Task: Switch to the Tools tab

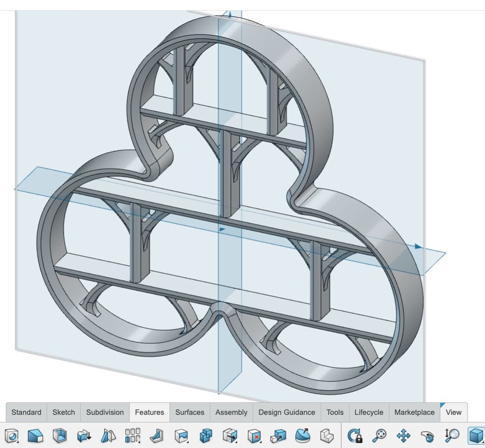Action: pyautogui.click(x=335, y=412)
